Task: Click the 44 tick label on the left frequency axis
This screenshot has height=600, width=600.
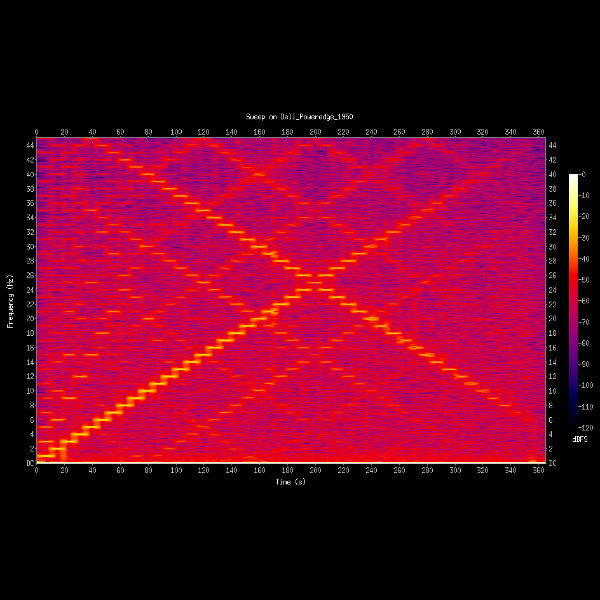Action: (x=31, y=144)
